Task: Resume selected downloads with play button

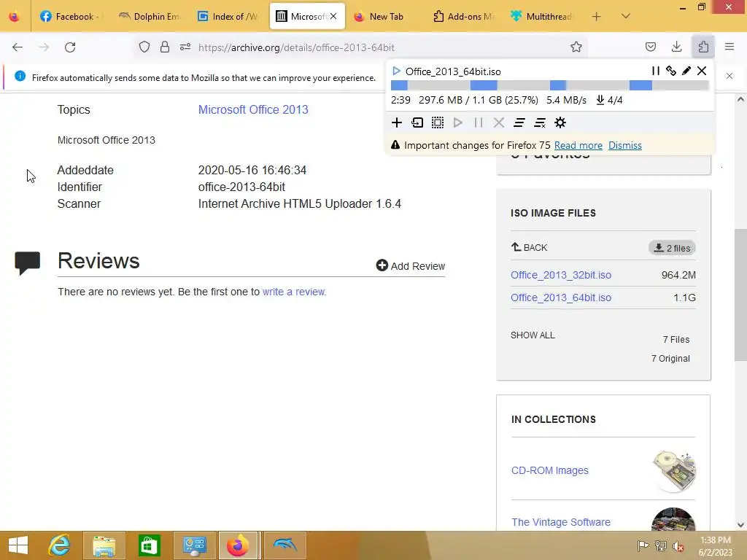Action: [x=458, y=122]
